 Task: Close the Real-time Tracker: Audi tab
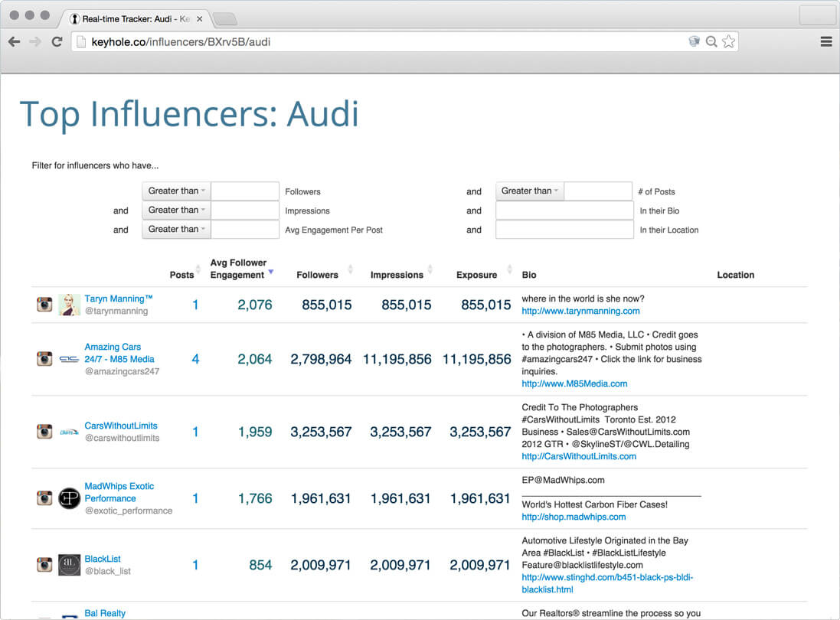199,18
